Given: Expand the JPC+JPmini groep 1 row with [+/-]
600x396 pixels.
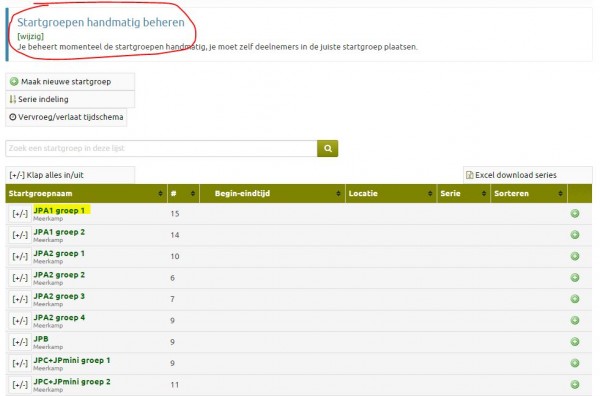Looking at the screenshot, I should coord(20,363).
